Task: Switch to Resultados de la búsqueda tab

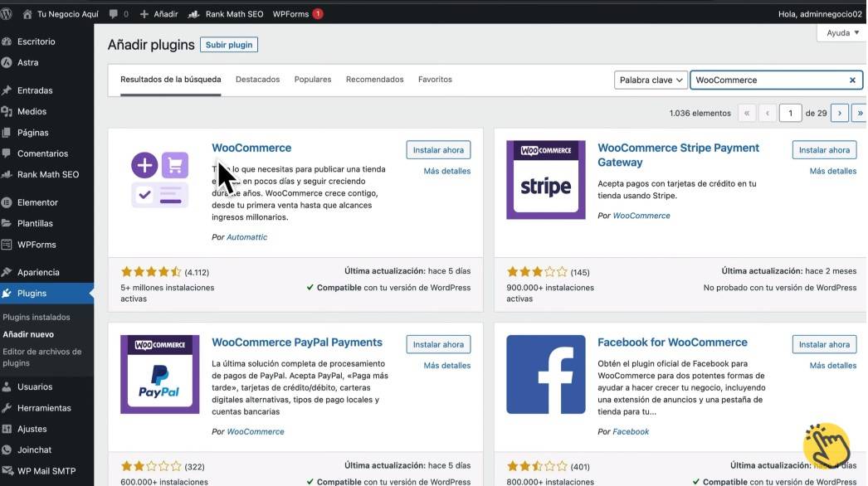Action: pyautogui.click(x=170, y=79)
